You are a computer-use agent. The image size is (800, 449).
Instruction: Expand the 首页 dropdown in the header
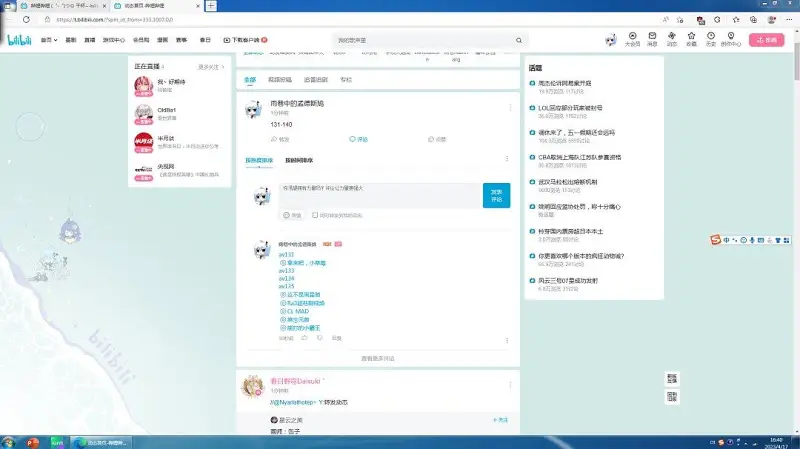coord(49,40)
